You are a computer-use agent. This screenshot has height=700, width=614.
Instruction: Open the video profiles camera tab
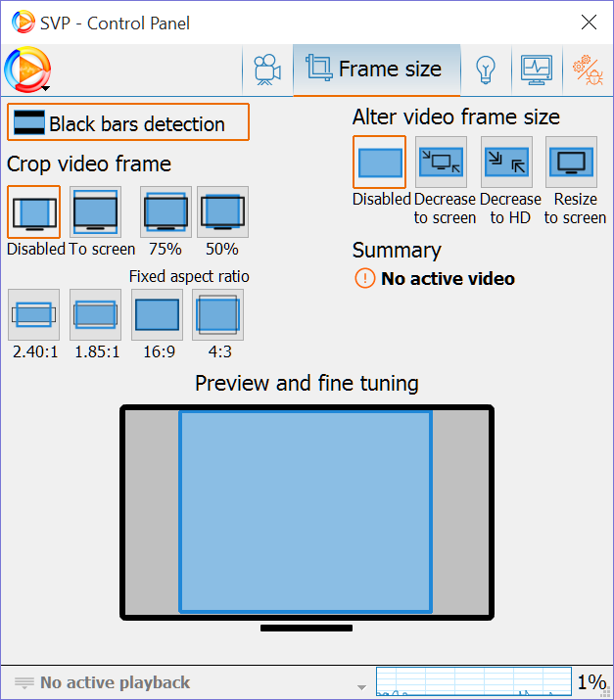[x=266, y=70]
